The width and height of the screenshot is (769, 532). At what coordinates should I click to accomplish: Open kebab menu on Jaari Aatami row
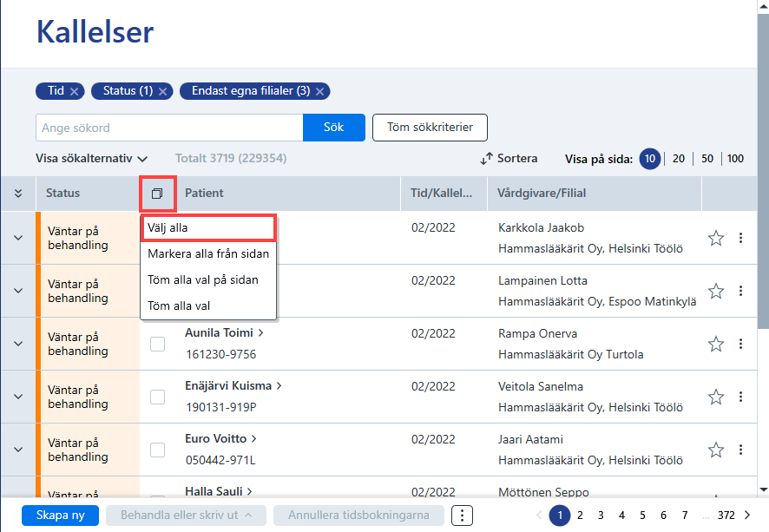[740, 450]
